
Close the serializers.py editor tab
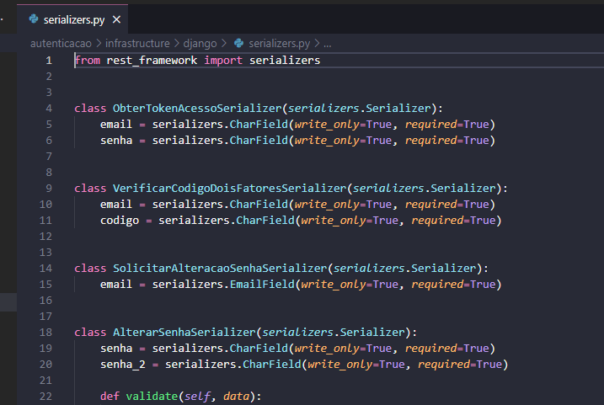[x=116, y=19]
